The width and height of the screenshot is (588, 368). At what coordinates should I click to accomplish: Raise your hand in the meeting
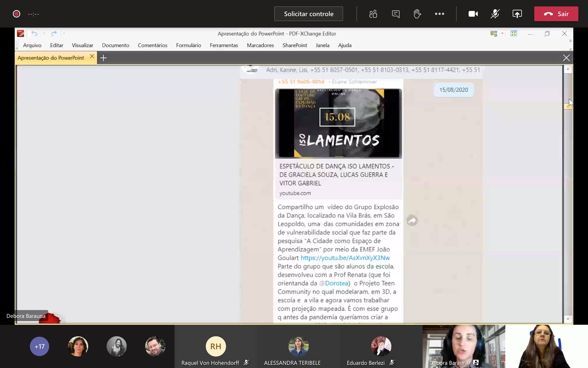[x=417, y=14]
